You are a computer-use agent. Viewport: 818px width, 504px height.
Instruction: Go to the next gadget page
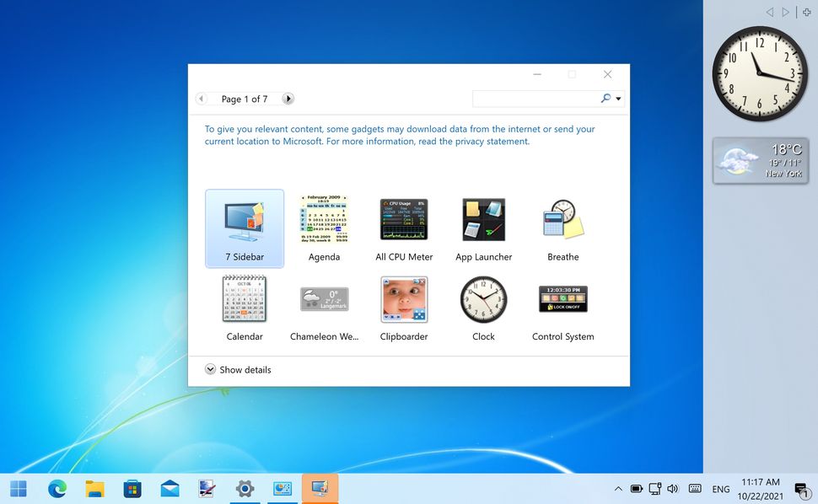(288, 99)
